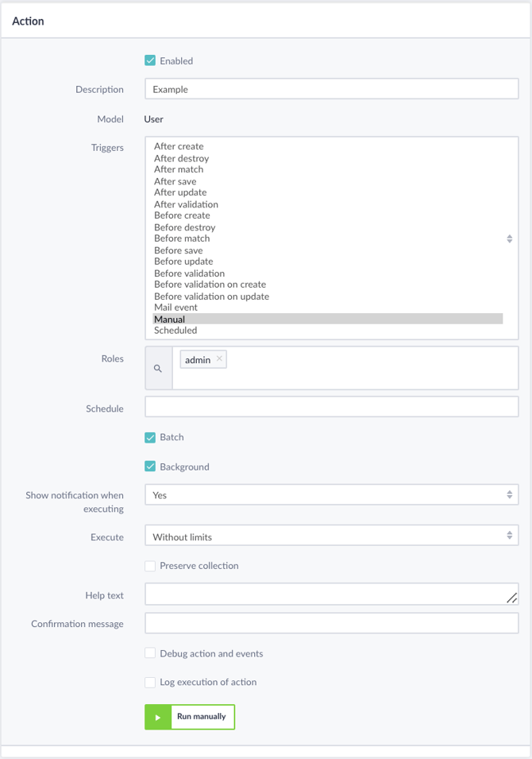Enable Preserve collection checkbox
Screen dimensions: 532x759
[150, 566]
